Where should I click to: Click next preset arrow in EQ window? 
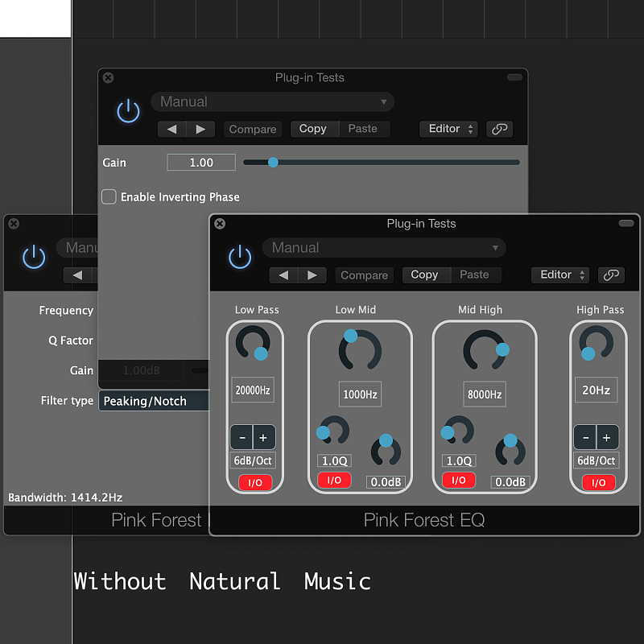312,275
